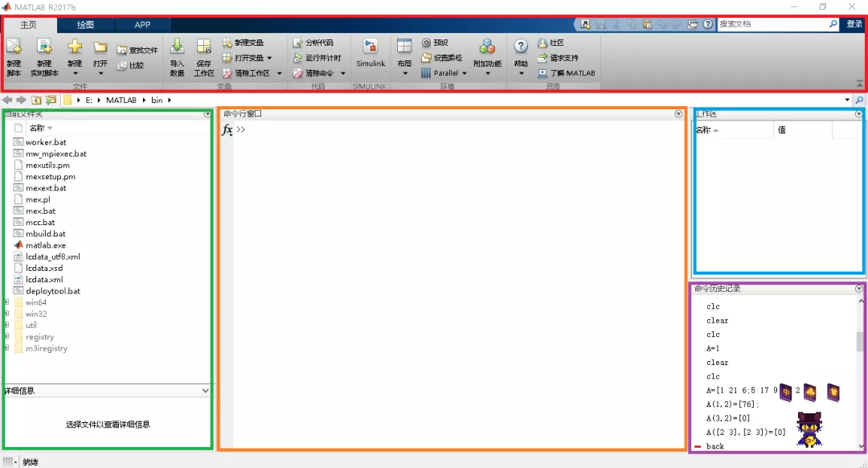This screenshot has height=468, width=868.
Task: Click the Switch Windows icon in the quick access toolbar
Action: [693, 24]
